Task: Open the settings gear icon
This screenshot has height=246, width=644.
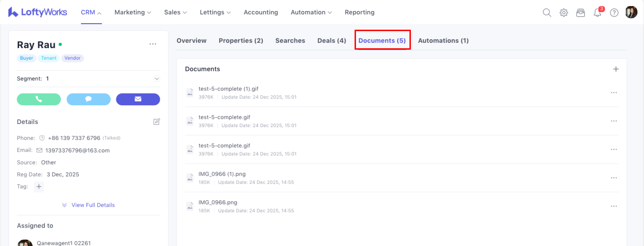Action: 564,13
